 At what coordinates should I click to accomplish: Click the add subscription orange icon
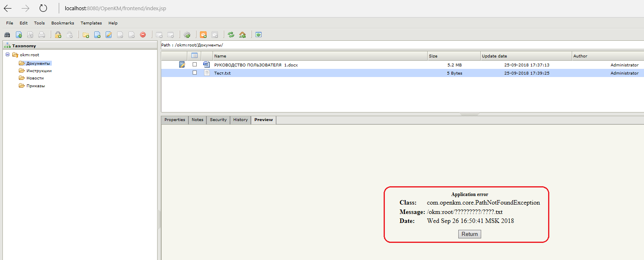pos(203,35)
